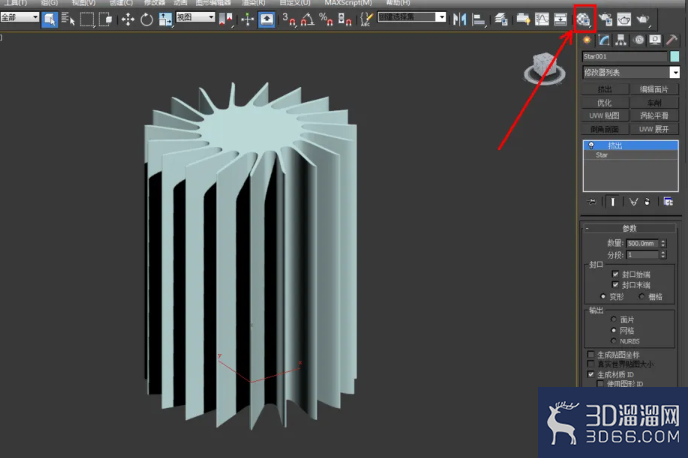Toggle Show End Result button
This screenshot has width=688, height=458.
[x=613, y=202]
